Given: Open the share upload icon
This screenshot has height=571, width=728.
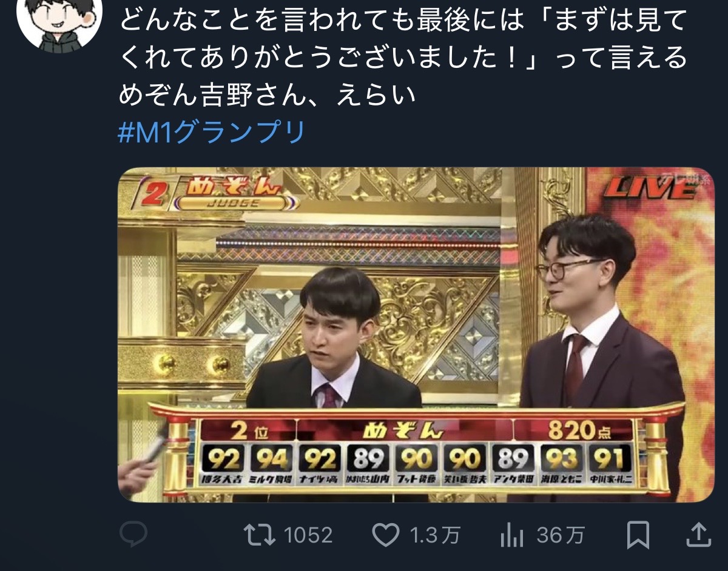Looking at the screenshot, I should pos(698,535).
